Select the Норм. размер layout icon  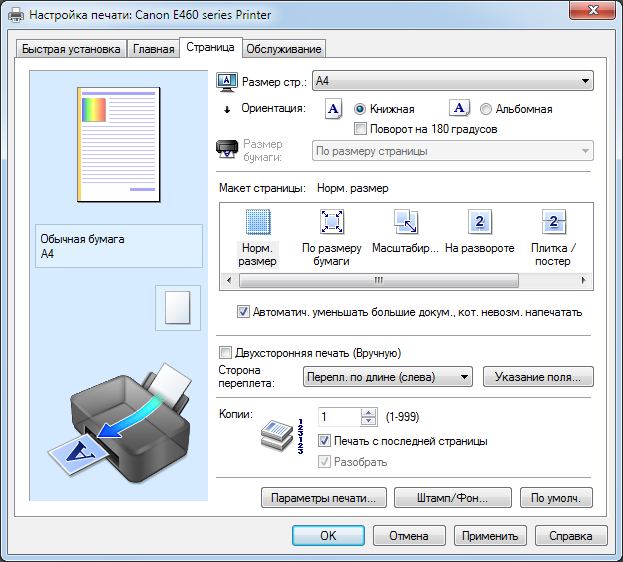(258, 222)
